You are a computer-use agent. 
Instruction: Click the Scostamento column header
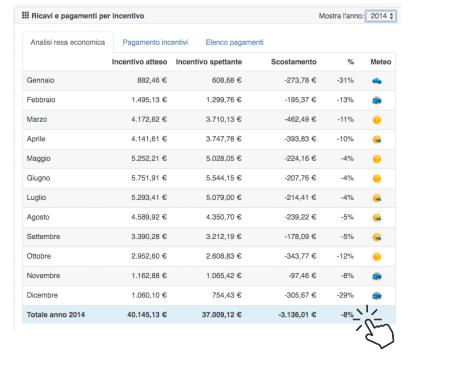coord(294,62)
